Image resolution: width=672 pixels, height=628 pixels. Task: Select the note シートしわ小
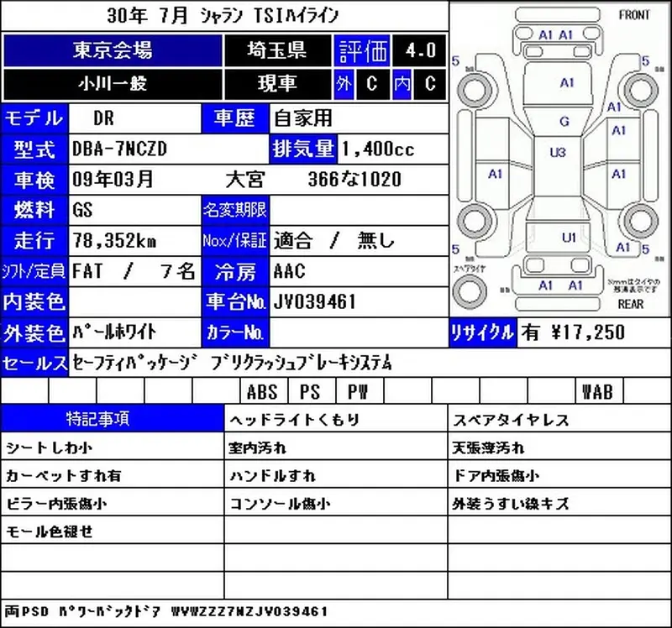50,447
